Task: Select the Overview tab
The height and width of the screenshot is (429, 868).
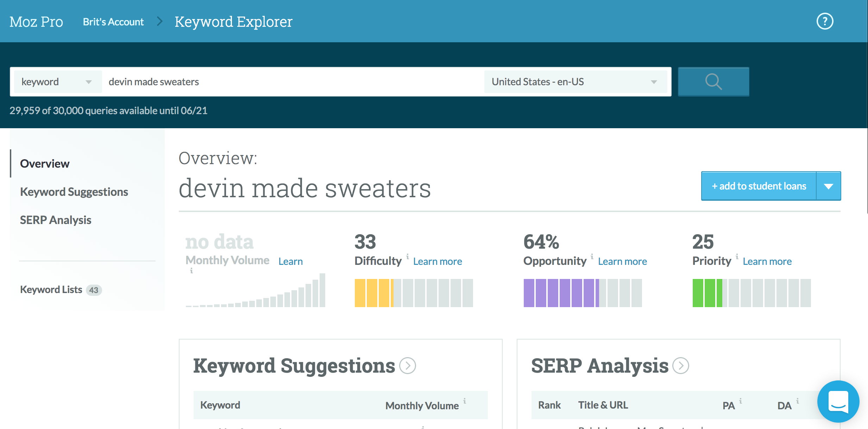Action: 44,163
